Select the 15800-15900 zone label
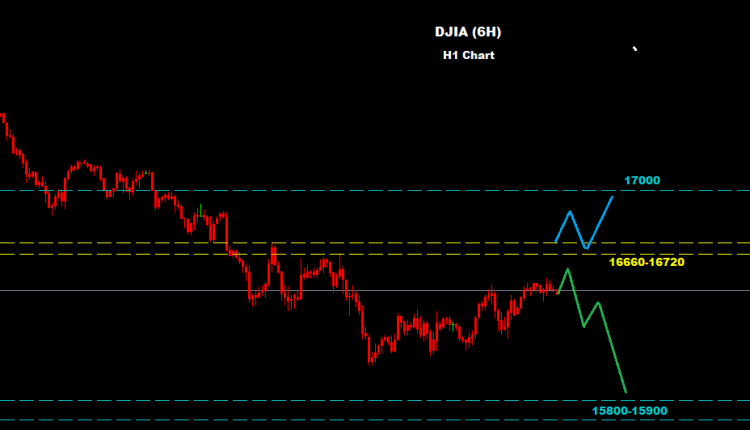This screenshot has width=750, height=430. point(629,410)
